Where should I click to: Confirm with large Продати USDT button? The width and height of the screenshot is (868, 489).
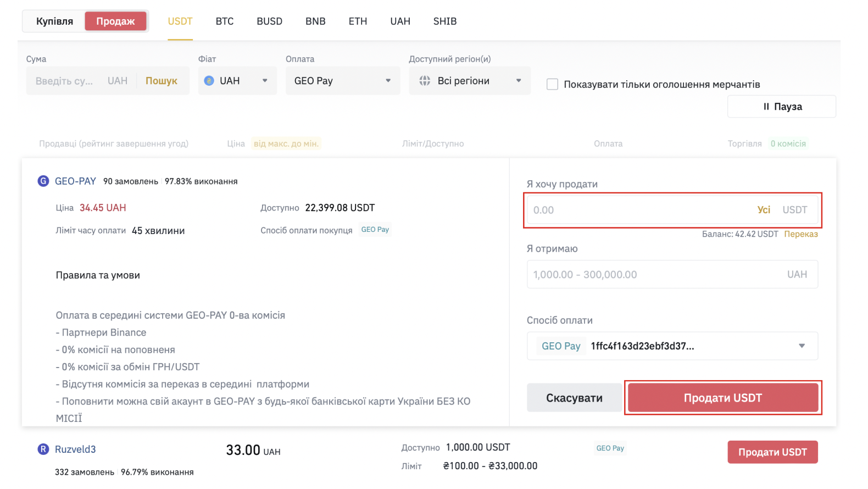[x=723, y=398]
